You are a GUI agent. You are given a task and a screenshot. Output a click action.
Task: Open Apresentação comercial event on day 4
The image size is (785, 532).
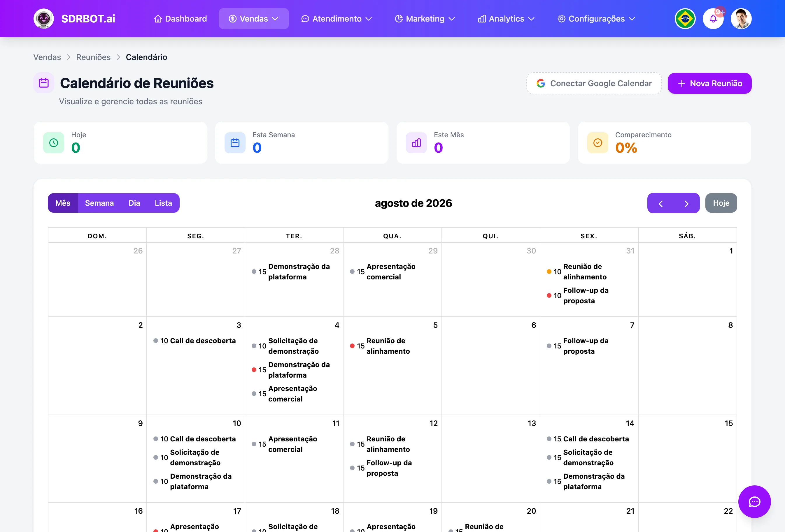[294, 394]
